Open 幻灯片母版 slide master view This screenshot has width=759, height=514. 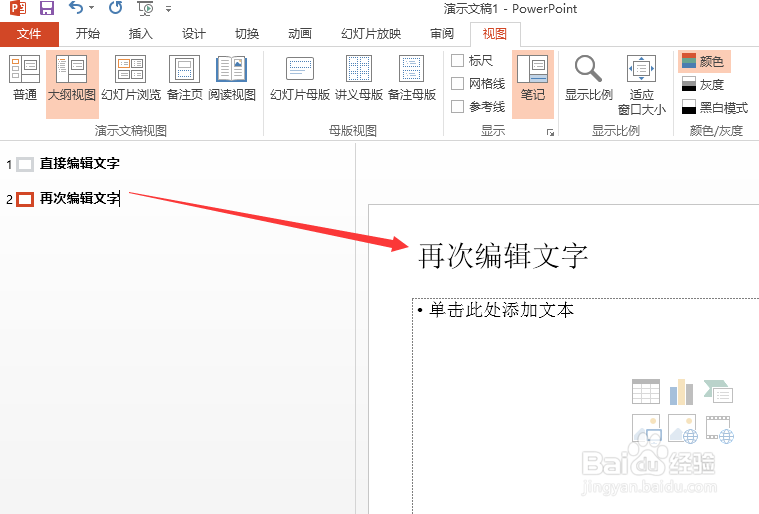pos(300,78)
